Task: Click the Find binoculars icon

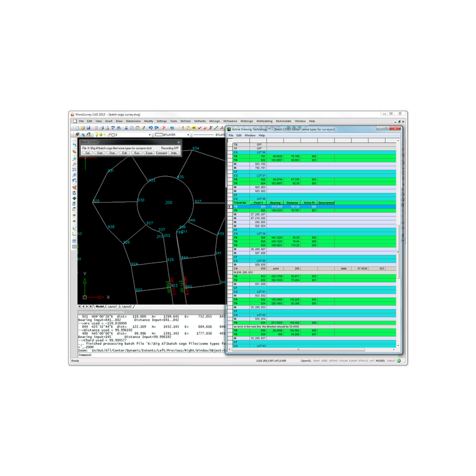Action: point(118,128)
